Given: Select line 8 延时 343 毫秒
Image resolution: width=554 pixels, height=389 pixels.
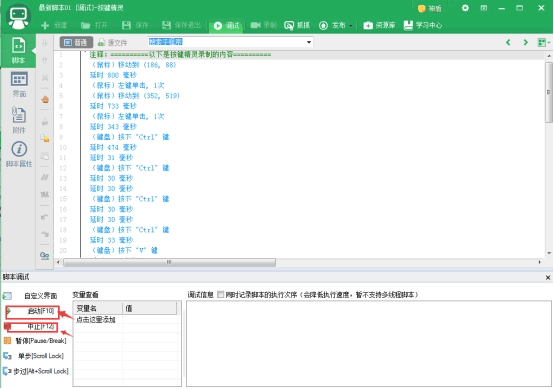Looking at the screenshot, I should pyautogui.click(x=113, y=127).
